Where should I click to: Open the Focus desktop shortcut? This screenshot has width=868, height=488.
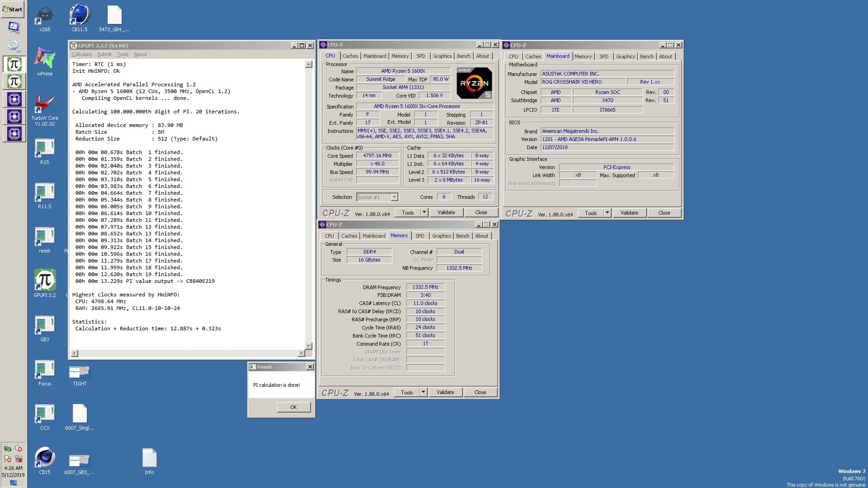(45, 373)
